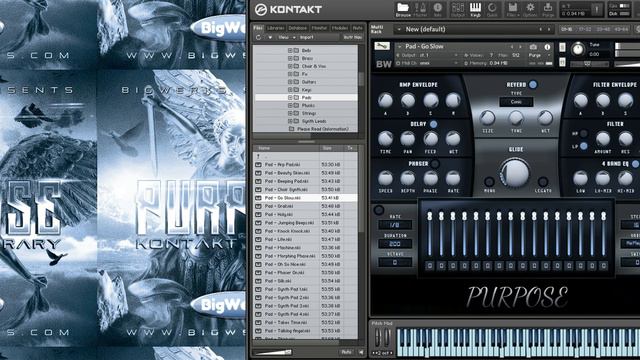Toggle the Phaser on/off button

click(435, 164)
